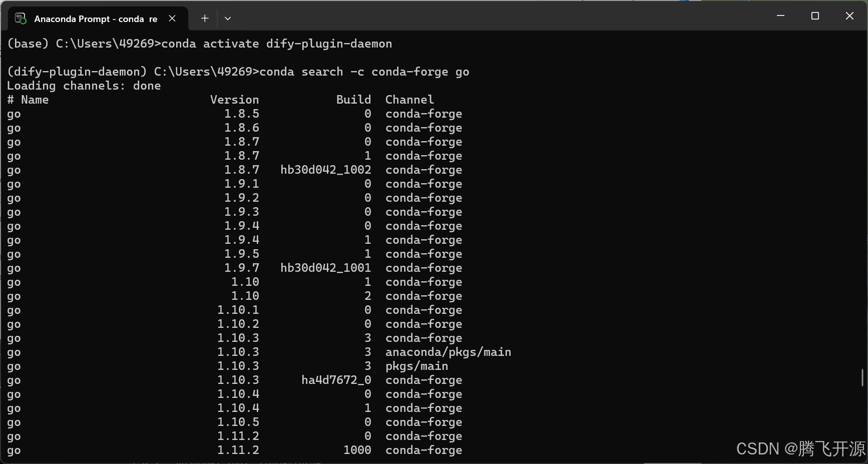This screenshot has width=868, height=464.
Task: Maximize the terminal window
Action: pos(815,16)
